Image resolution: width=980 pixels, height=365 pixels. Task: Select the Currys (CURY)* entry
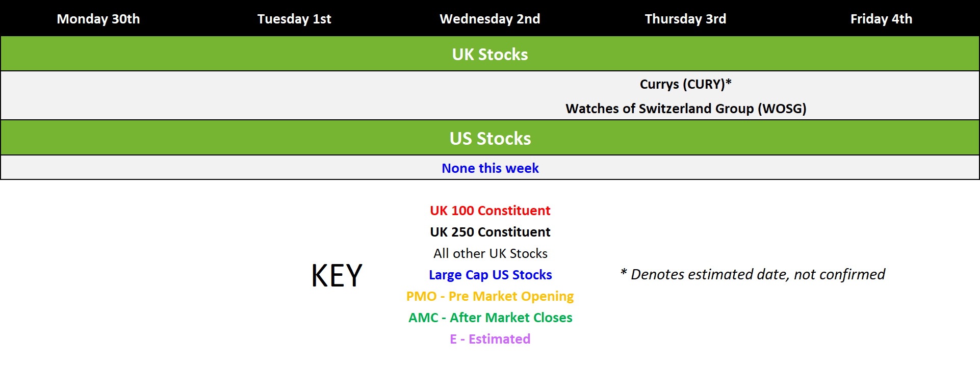pos(686,84)
